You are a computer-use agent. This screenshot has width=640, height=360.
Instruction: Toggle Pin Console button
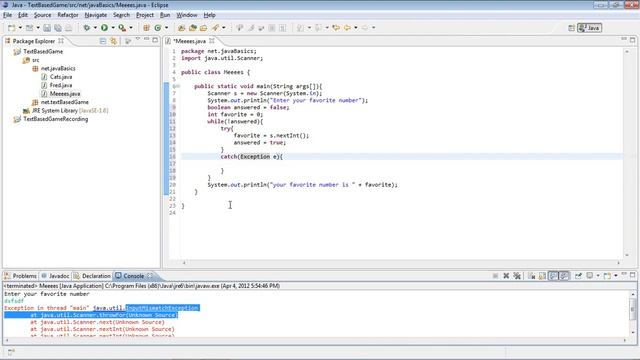point(578,276)
